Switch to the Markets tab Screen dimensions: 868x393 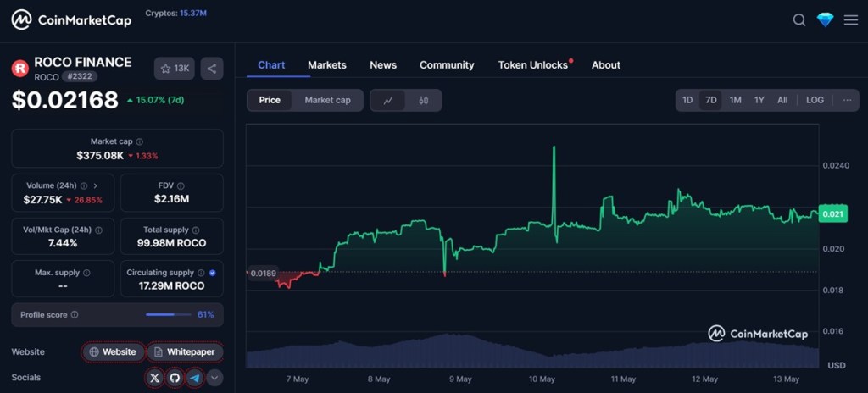coord(326,65)
